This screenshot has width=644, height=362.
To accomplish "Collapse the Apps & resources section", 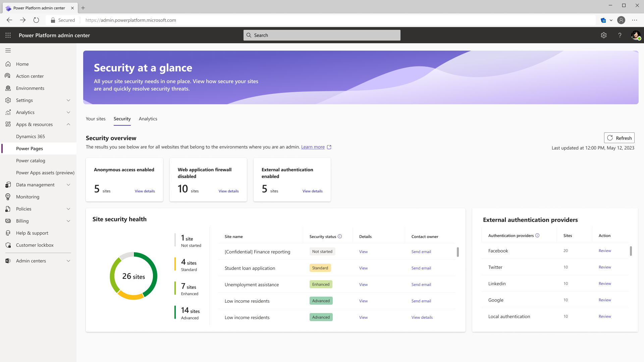I will click(68, 124).
